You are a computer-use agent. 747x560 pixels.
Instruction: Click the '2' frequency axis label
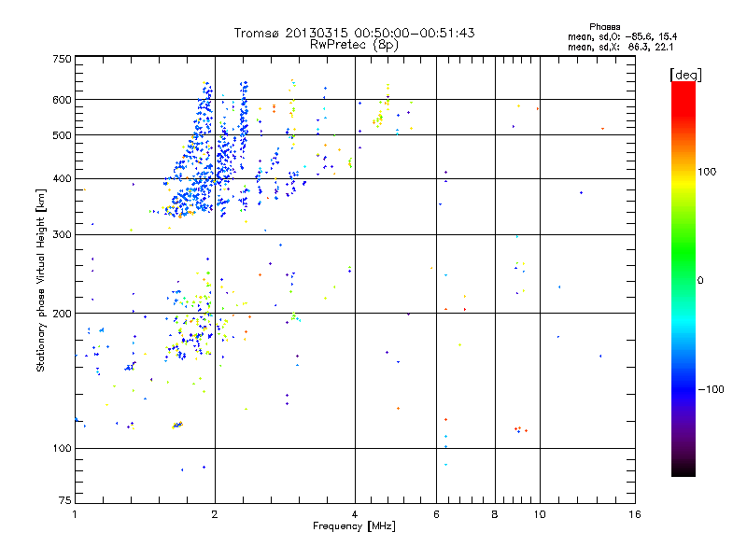click(215, 514)
